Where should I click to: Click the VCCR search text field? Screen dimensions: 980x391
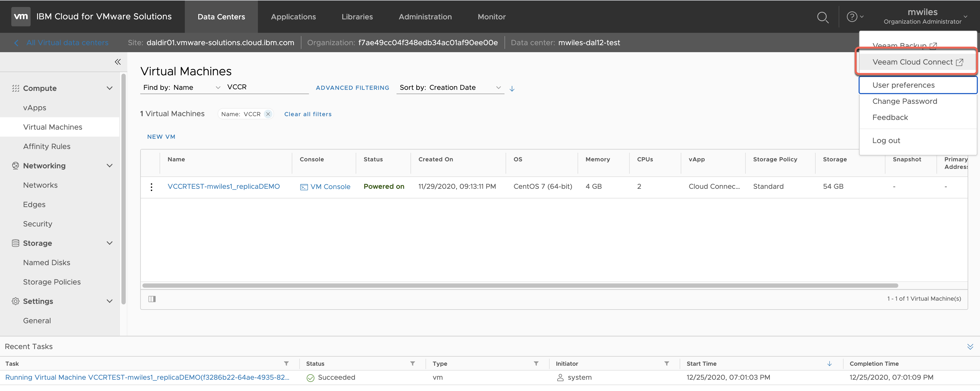pos(266,87)
